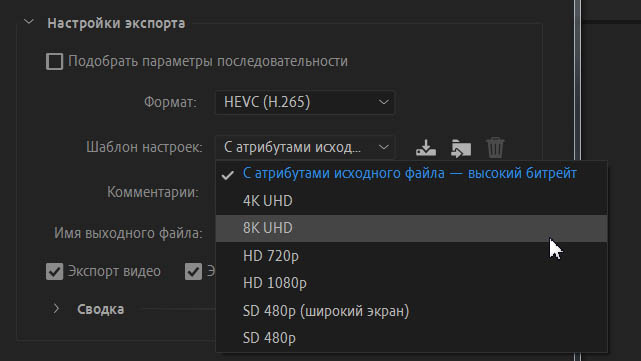This screenshot has height=361, width=641.
Task: Click the "Настройки экспорта" heading text
Action: (116, 23)
